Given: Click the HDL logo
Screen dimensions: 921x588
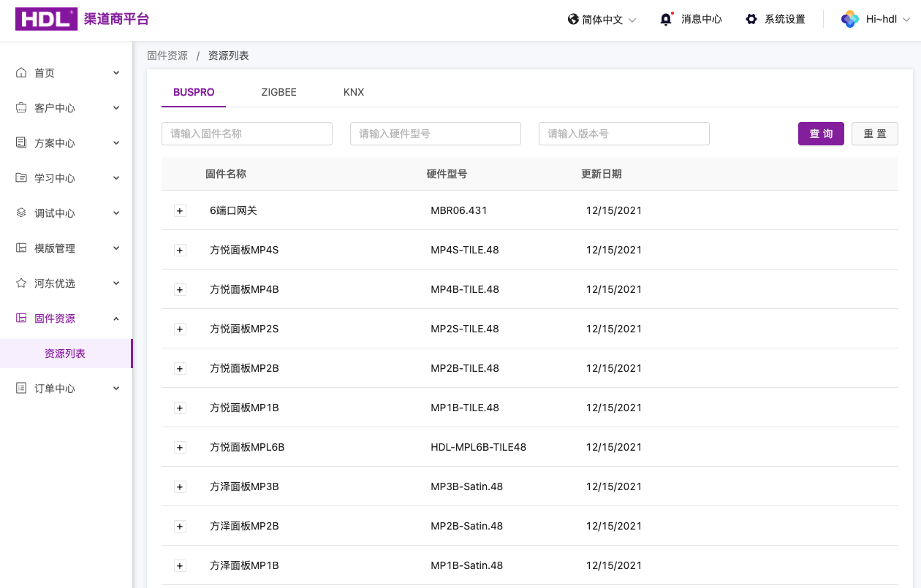Looking at the screenshot, I should [x=47, y=19].
